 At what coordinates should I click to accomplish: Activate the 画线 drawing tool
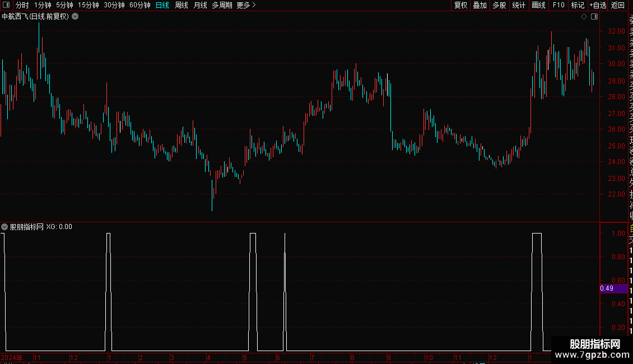click(538, 5)
